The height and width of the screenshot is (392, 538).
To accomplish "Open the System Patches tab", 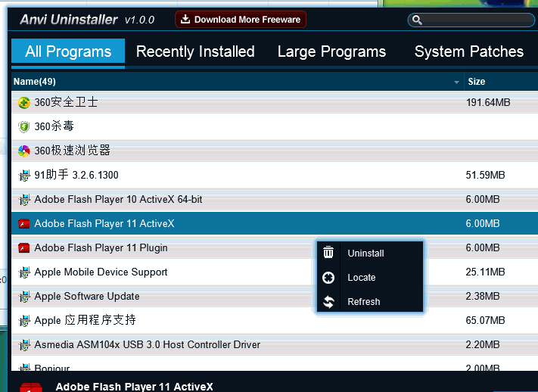I will tap(469, 51).
